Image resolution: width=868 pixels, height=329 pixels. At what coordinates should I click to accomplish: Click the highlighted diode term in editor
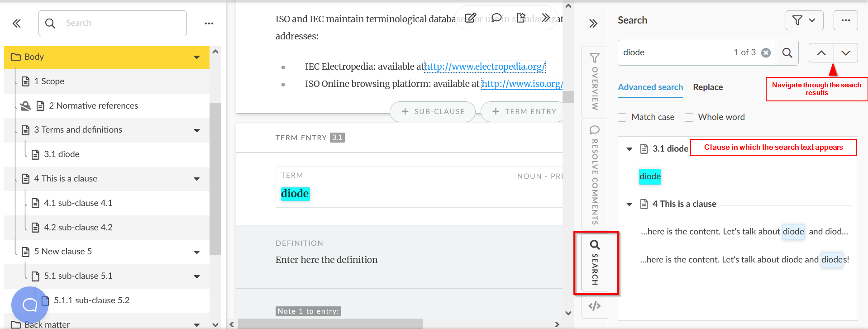[295, 194]
